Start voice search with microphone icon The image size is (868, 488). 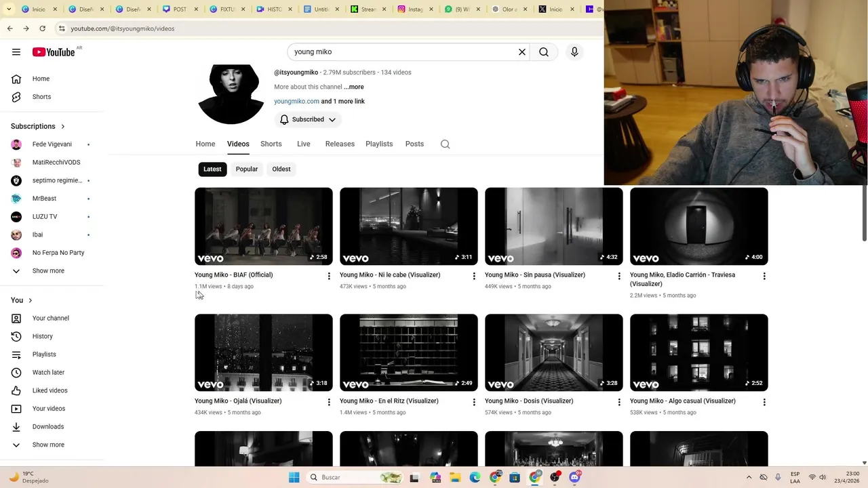pos(574,52)
